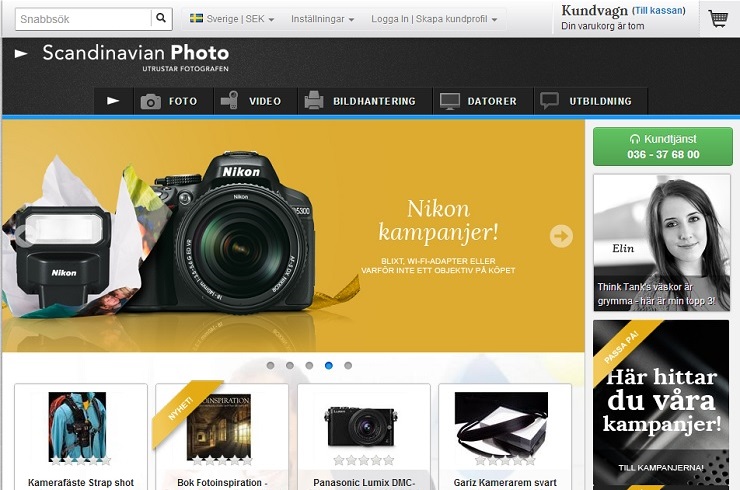
Task: Open the Bok Fotoinspiration book image
Action: point(219,426)
